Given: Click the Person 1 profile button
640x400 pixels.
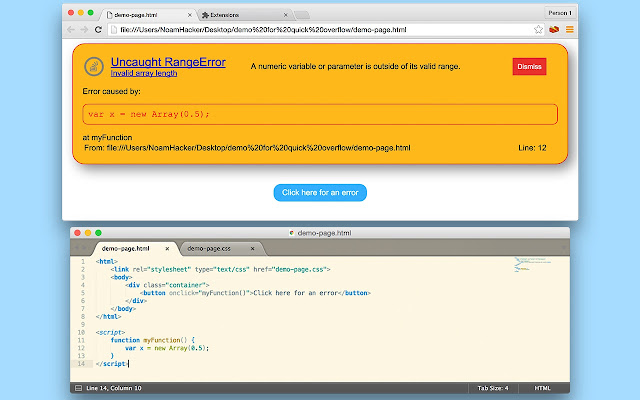Looking at the screenshot, I should point(560,13).
